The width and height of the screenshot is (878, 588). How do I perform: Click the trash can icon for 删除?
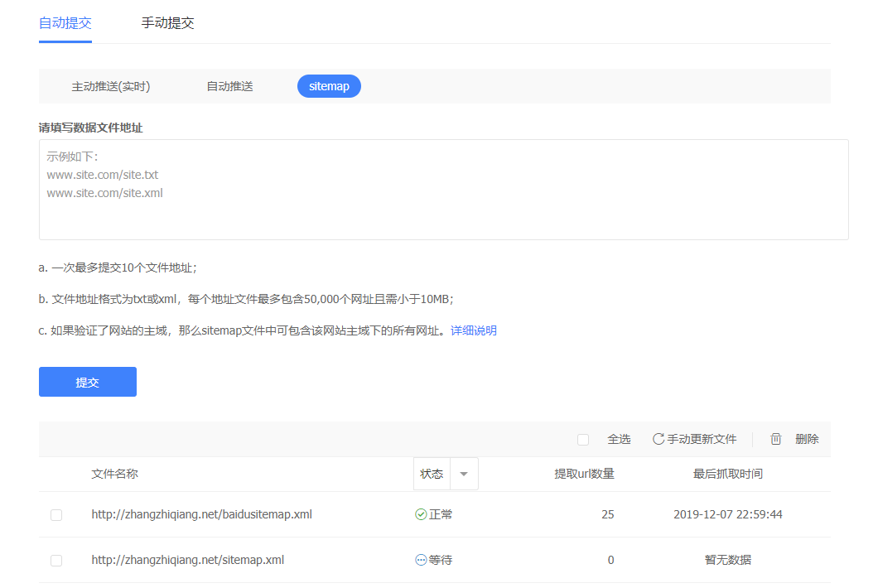776,439
